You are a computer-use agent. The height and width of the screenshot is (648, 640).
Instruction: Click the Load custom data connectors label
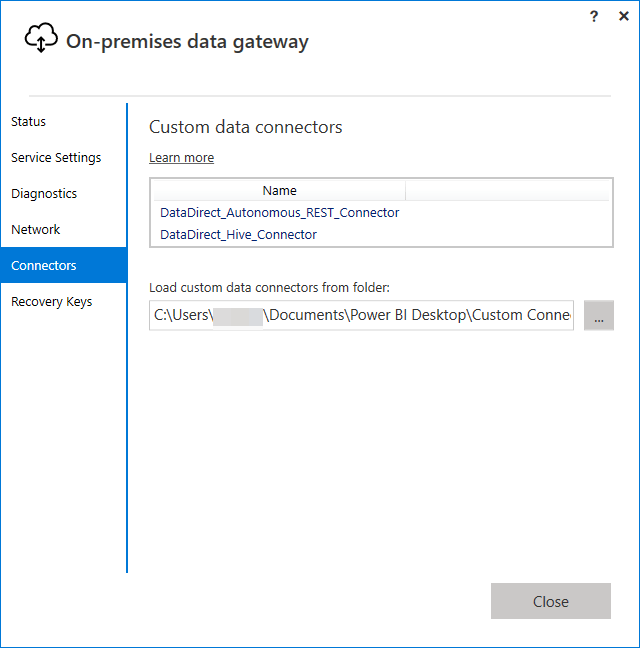pyautogui.click(x=269, y=287)
